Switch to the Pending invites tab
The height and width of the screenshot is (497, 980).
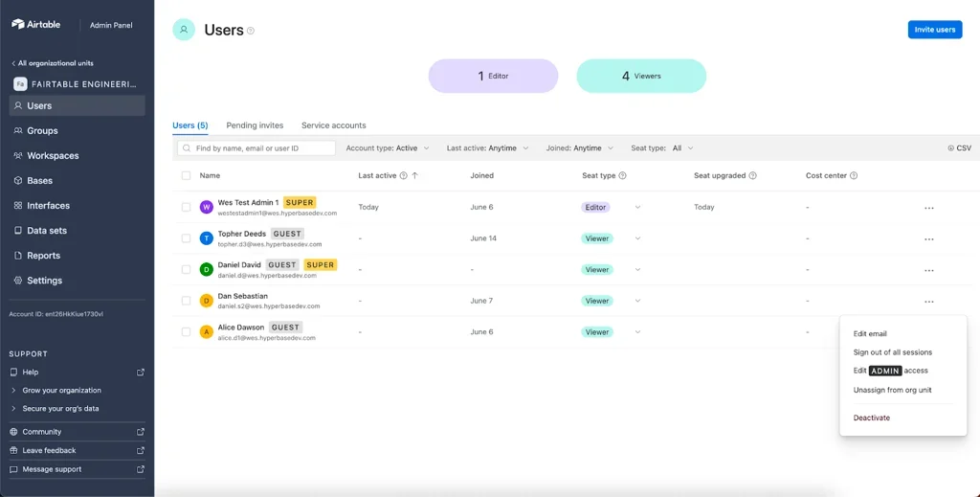(x=255, y=125)
